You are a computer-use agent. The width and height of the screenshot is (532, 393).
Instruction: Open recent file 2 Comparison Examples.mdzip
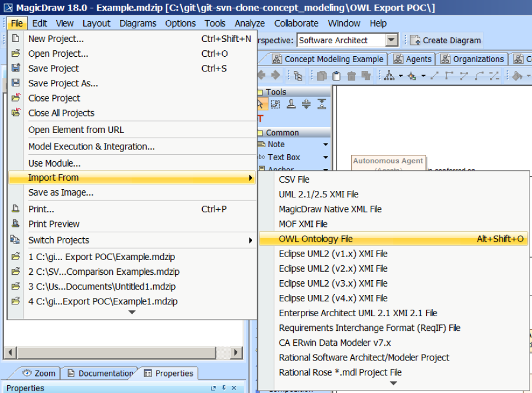coord(132,272)
